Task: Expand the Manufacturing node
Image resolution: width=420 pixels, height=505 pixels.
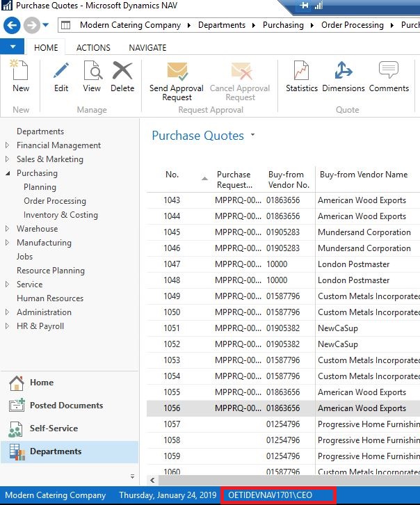Action: pyautogui.click(x=8, y=243)
